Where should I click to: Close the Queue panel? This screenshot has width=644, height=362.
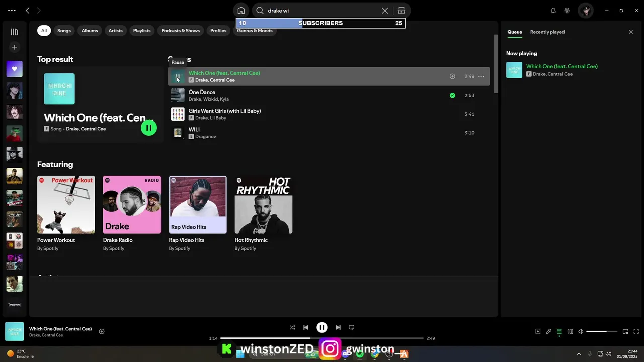pyautogui.click(x=631, y=32)
